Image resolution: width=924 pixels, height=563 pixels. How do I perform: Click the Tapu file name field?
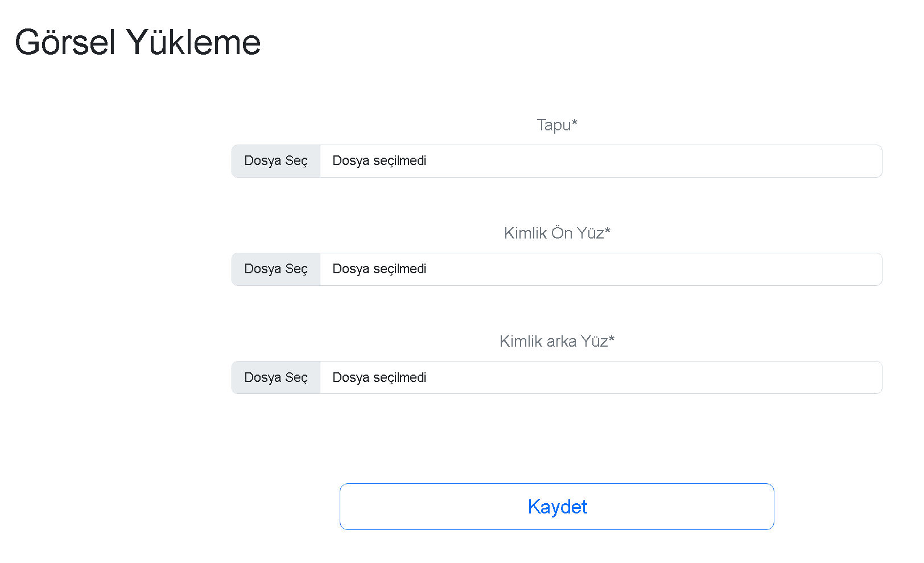click(600, 161)
